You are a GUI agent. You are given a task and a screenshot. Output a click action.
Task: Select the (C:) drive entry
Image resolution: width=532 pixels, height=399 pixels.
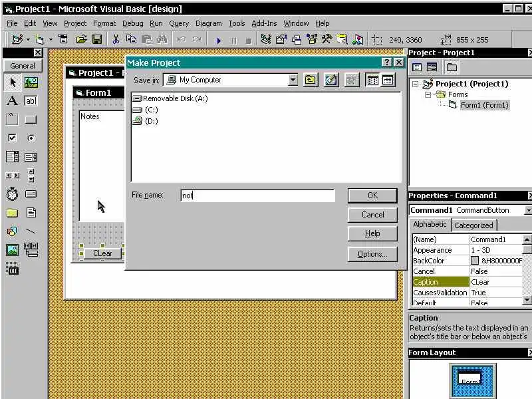145,110
